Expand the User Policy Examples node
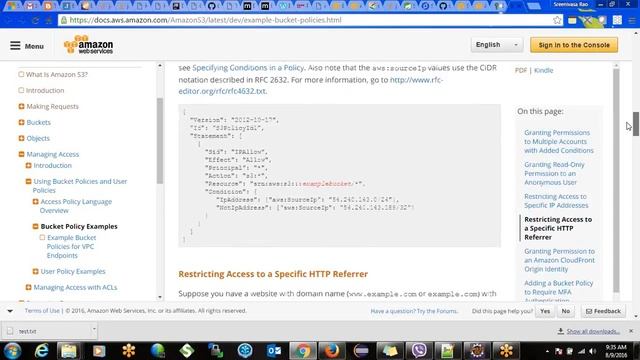 click(35, 271)
